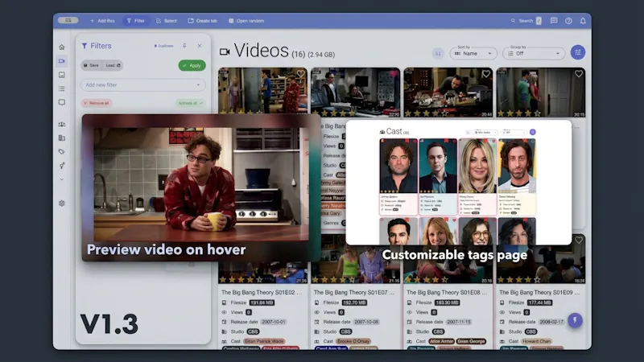644x362 pixels.
Task: Open title The Big Bang Theory S01E09
Action: coord(539,292)
